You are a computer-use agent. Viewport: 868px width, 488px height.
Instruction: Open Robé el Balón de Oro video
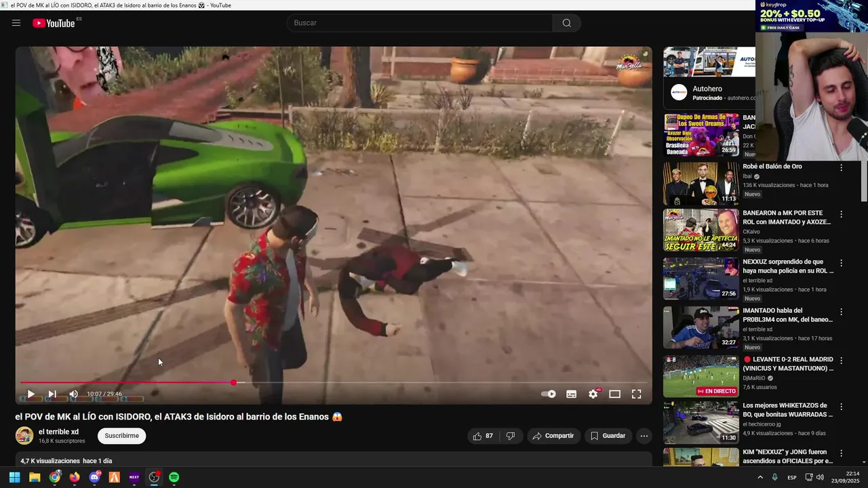[x=772, y=166]
